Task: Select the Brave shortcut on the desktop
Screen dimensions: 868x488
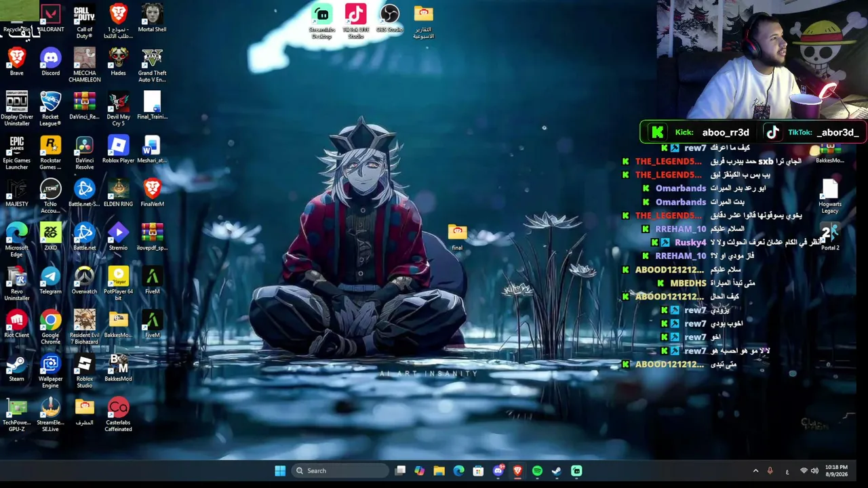Action: point(17,62)
